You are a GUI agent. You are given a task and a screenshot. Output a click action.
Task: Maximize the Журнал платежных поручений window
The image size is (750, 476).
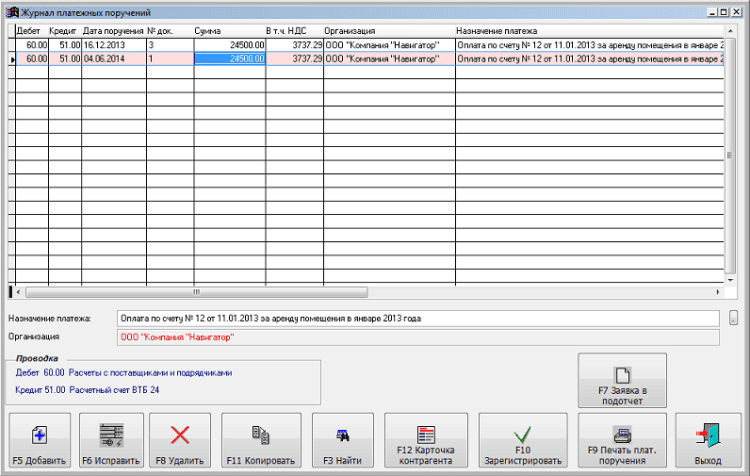pyautogui.click(x=724, y=12)
